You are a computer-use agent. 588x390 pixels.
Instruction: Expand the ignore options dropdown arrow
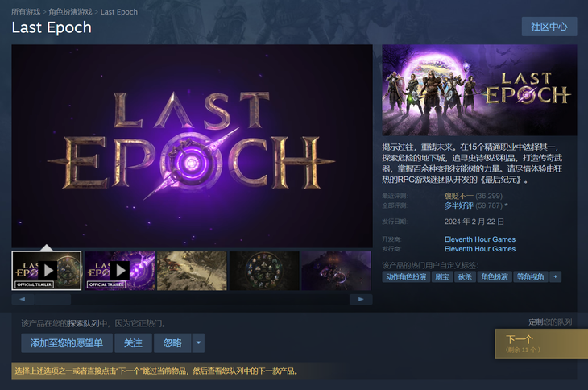[198, 343]
